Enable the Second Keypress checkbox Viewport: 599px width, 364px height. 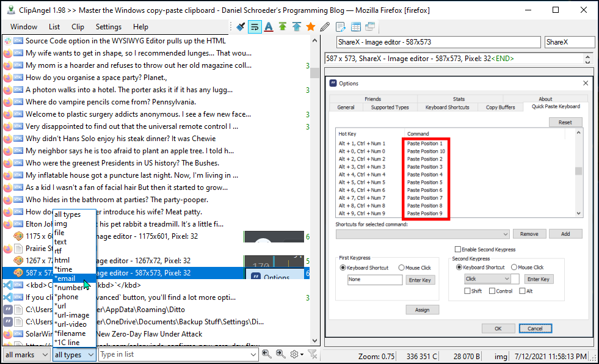pos(458,249)
